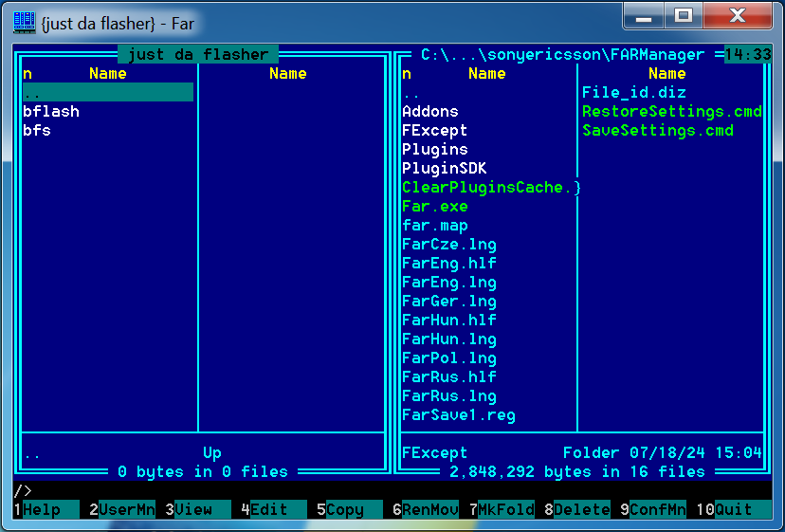Image resolution: width=785 pixels, height=532 pixels.
Task: Select the SaveSettings.cmd file
Action: click(x=658, y=130)
